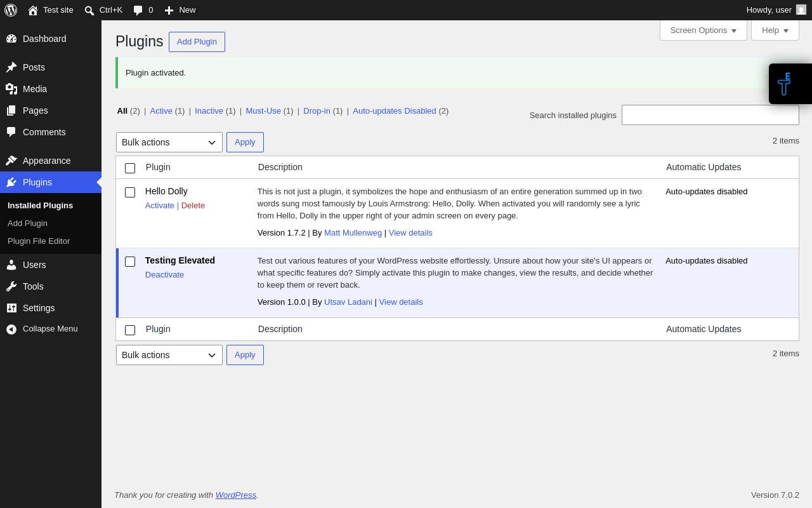Screen dimensions: 812x508
Task: Click the Automatic Updates column header in table header
Action: [704, 167]
